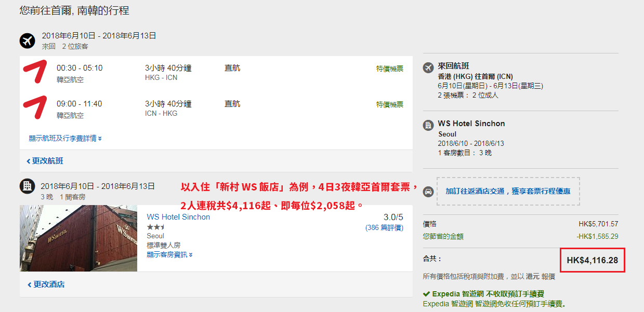The width and height of the screenshot is (644, 312).
Task: Click the 來回航班 heading in sidebar
Action: tap(454, 66)
